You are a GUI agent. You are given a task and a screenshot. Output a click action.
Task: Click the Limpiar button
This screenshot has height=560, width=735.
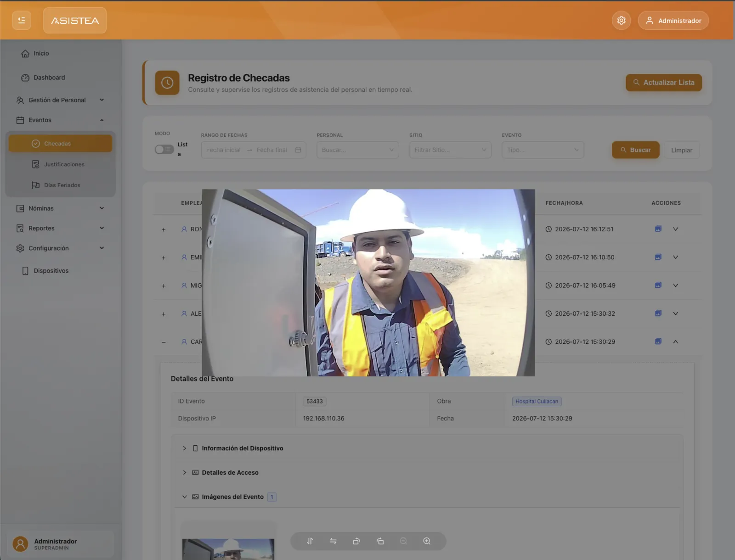[x=682, y=150]
